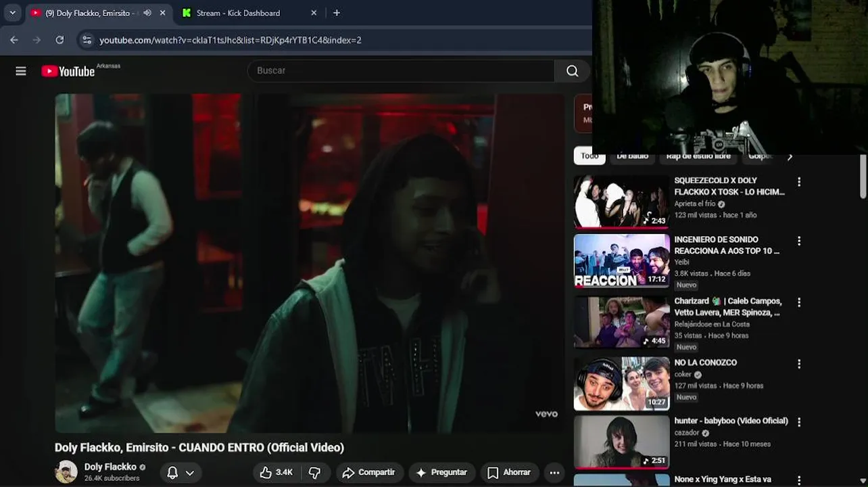The width and height of the screenshot is (868, 487).
Task: Open hunter - babyboo video thumbnail
Action: click(x=621, y=442)
